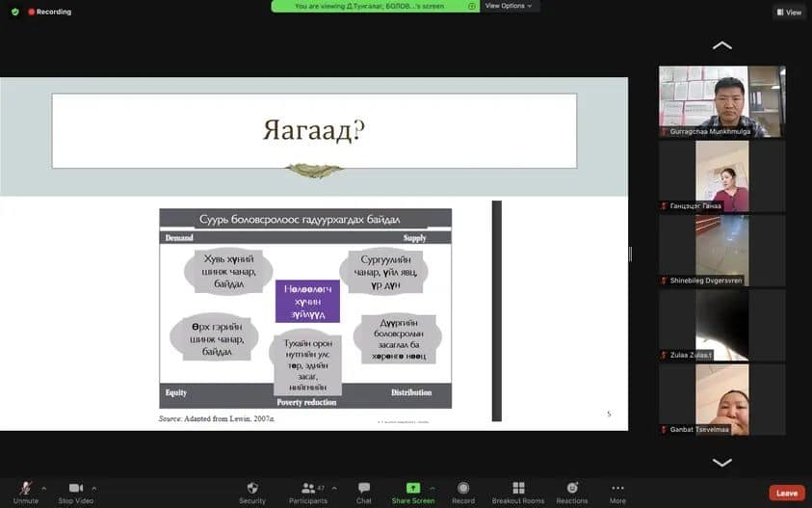Click the More options icon

click(617, 489)
